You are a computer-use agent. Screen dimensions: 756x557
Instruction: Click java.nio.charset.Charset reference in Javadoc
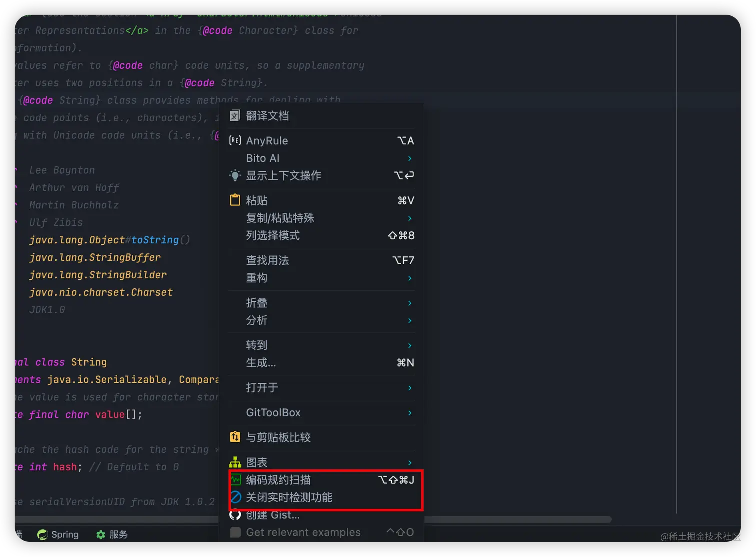pos(101,292)
